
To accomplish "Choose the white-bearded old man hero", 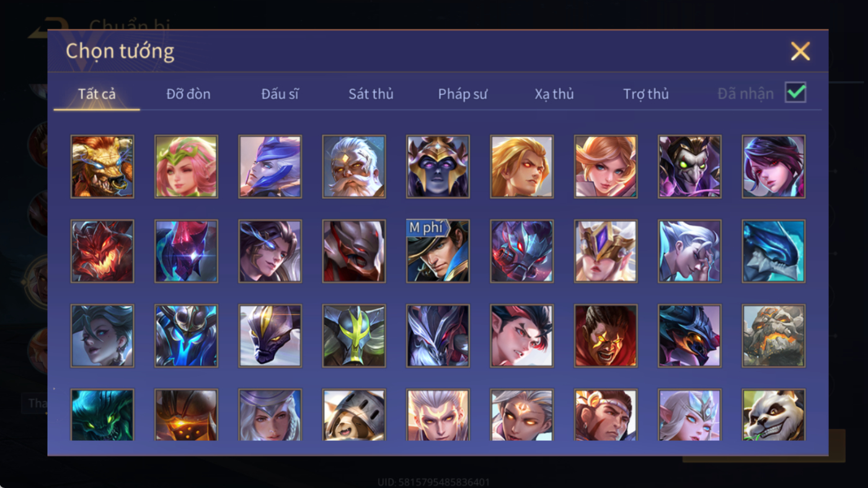I will click(x=354, y=167).
